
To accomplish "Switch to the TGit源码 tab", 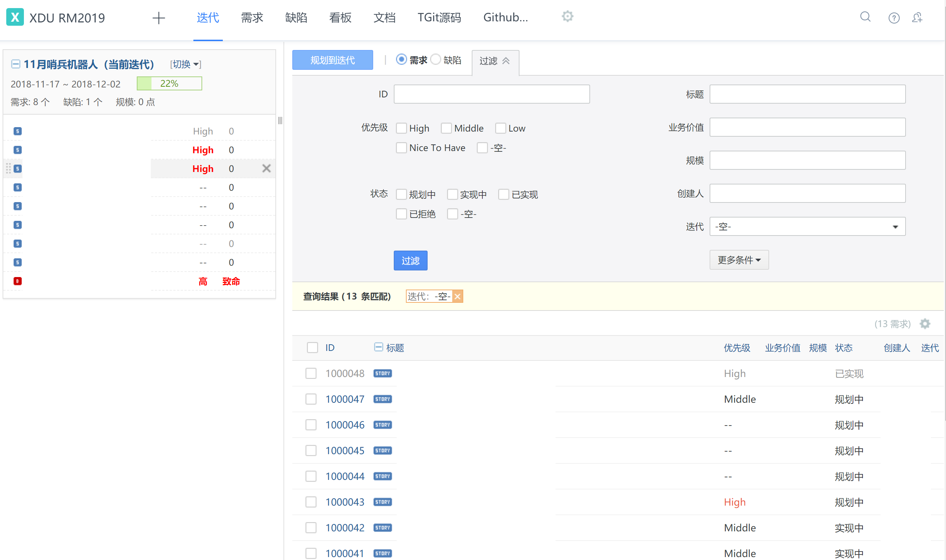I will click(x=439, y=18).
